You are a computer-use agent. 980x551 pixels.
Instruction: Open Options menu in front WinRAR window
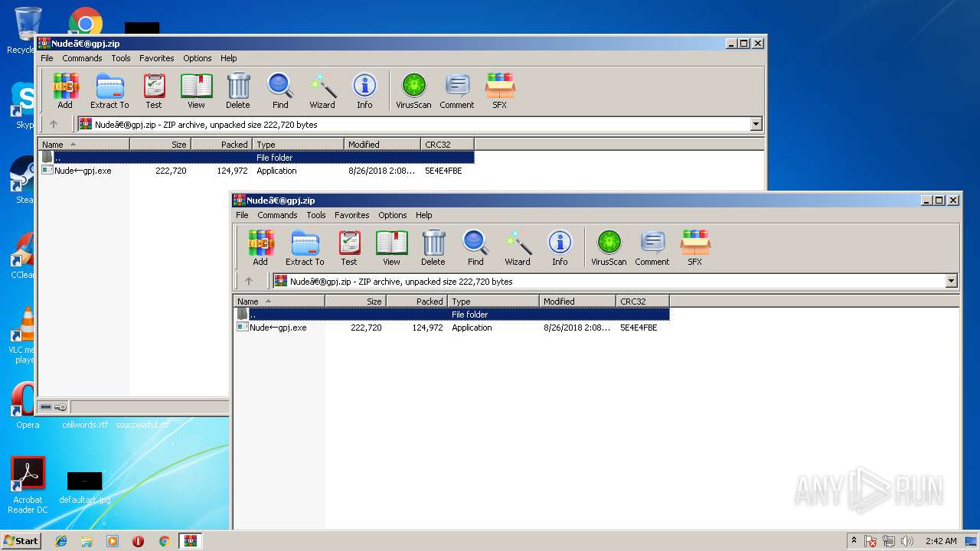pos(393,215)
